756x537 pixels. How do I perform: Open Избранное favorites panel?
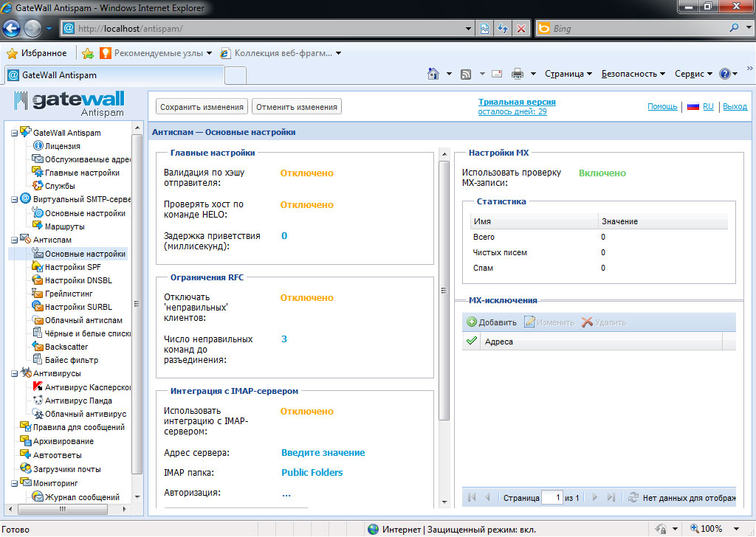(37, 53)
